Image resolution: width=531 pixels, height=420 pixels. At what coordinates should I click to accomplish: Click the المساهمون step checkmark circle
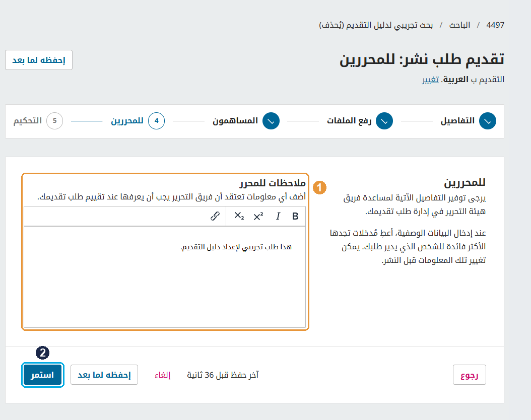[x=271, y=121]
